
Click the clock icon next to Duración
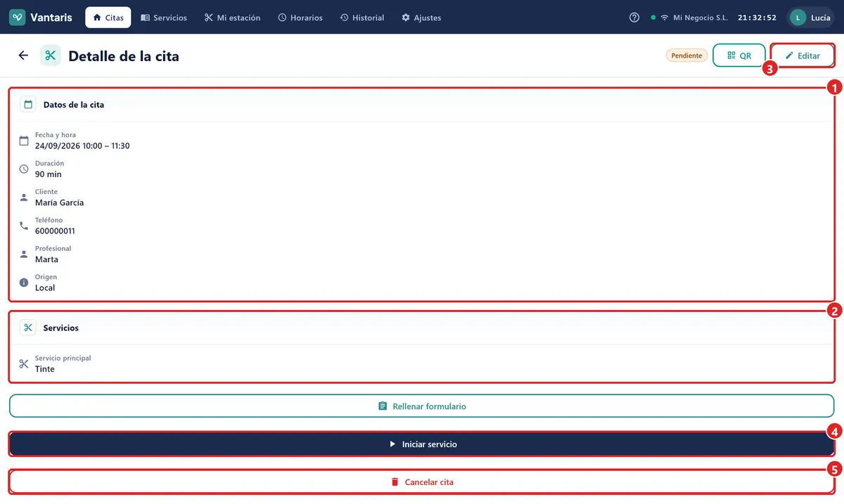pyautogui.click(x=24, y=169)
